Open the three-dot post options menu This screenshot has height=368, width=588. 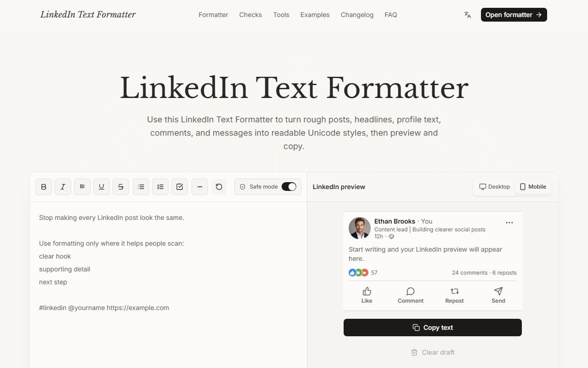pyautogui.click(x=509, y=223)
